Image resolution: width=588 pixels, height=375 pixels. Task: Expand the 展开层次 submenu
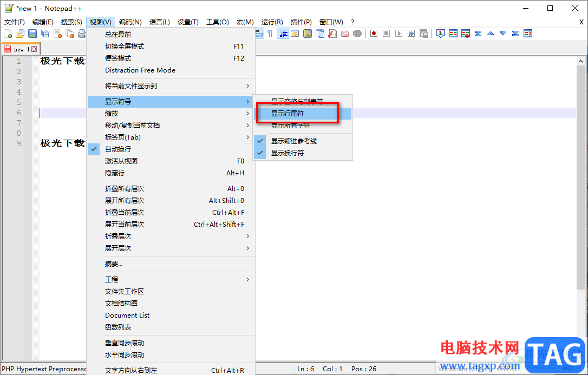171,248
